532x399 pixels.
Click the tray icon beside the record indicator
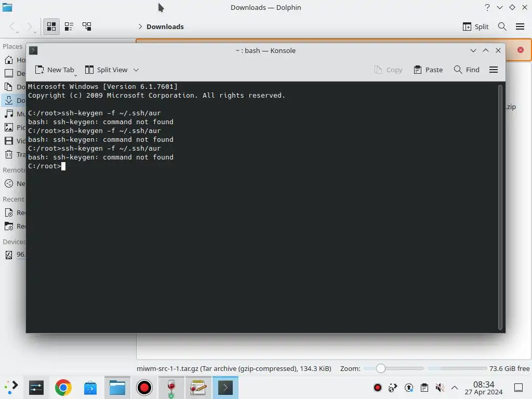coord(393,388)
